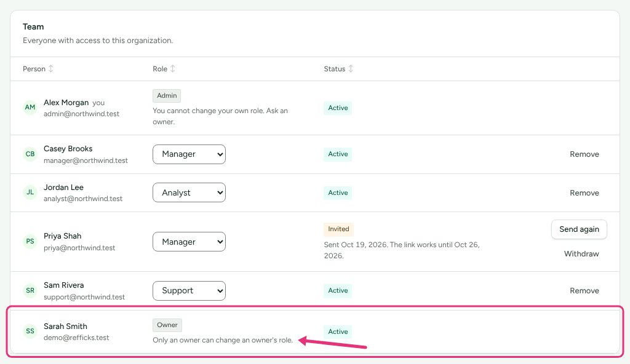Click 'Only an owner can change' note

pyautogui.click(x=223, y=340)
